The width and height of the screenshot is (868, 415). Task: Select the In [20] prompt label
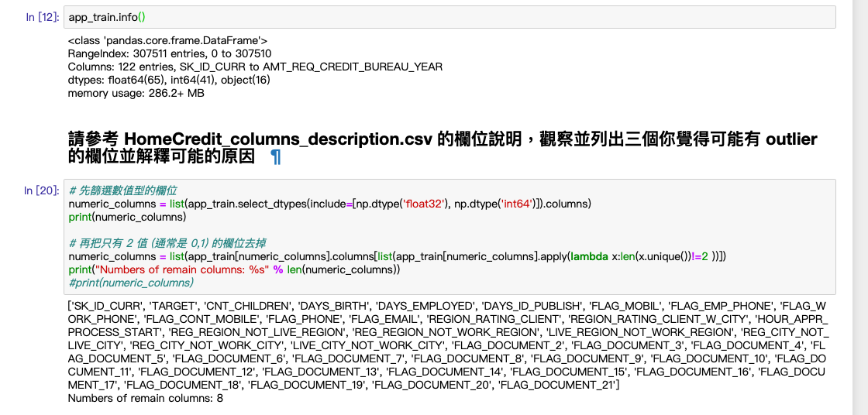[x=42, y=190]
